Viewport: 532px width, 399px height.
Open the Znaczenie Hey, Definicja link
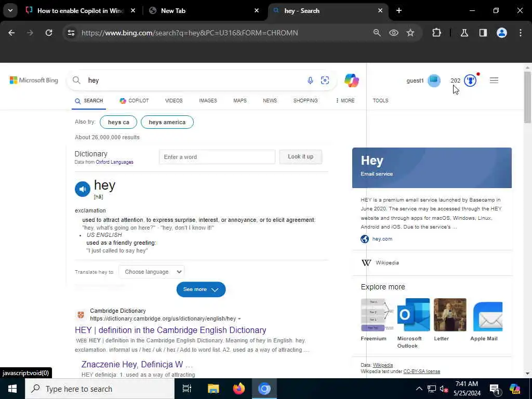tap(137, 364)
